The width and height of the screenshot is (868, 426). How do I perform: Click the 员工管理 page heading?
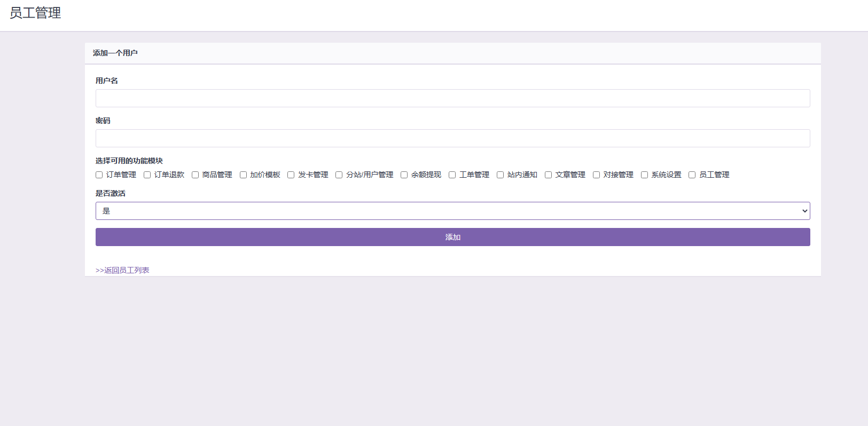[35, 13]
